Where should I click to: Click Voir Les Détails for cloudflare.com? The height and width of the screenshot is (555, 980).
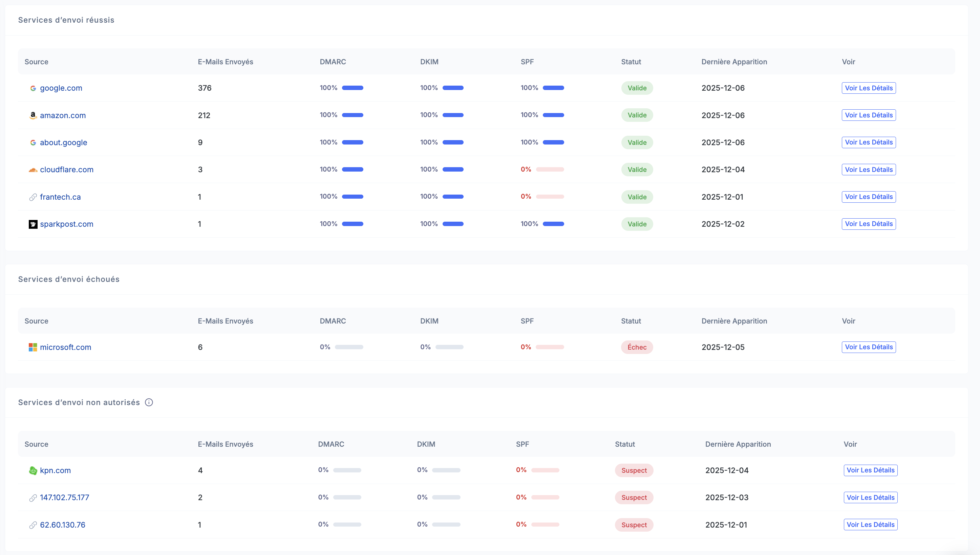(x=869, y=170)
